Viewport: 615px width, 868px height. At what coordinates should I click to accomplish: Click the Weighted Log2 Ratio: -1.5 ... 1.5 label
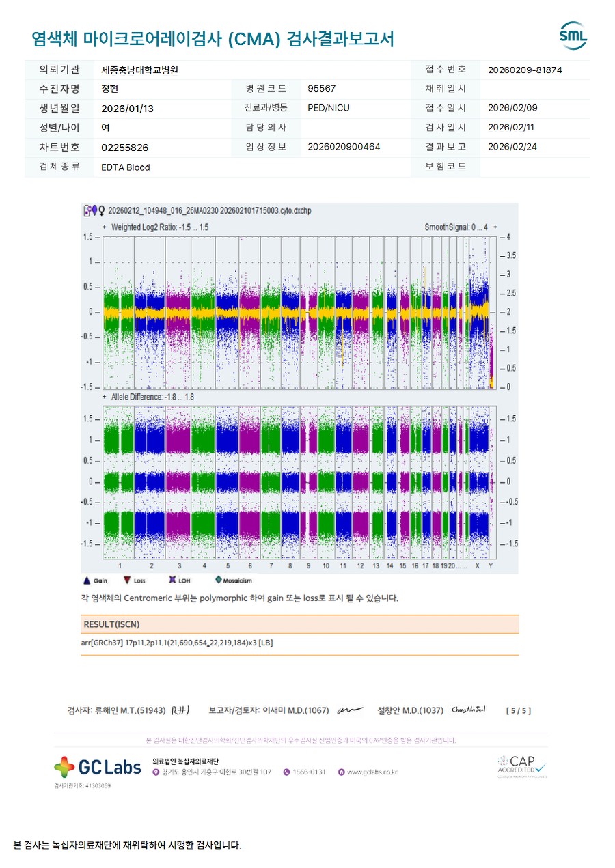click(x=160, y=227)
